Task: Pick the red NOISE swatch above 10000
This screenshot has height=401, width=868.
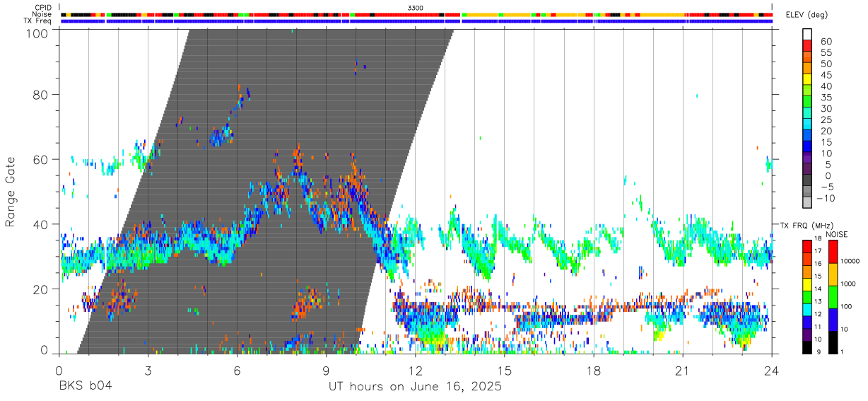Action: tap(833, 252)
